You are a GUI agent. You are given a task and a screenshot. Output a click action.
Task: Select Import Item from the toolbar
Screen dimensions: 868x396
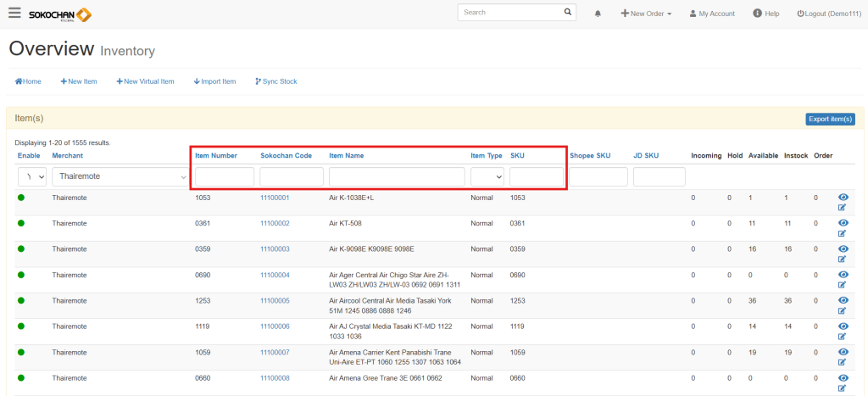[x=214, y=81]
